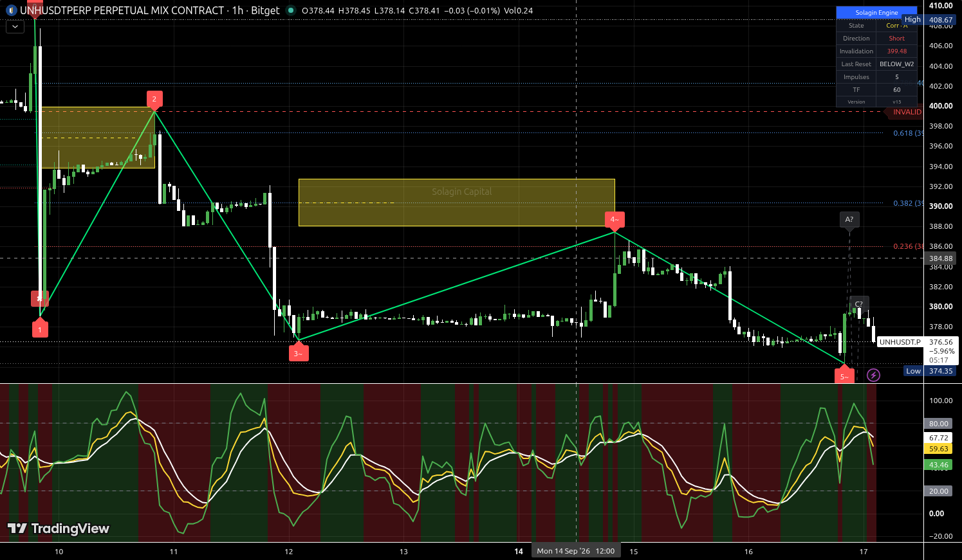Select the wave 5~ label marker
This screenshot has width=962, height=560.
pos(845,377)
